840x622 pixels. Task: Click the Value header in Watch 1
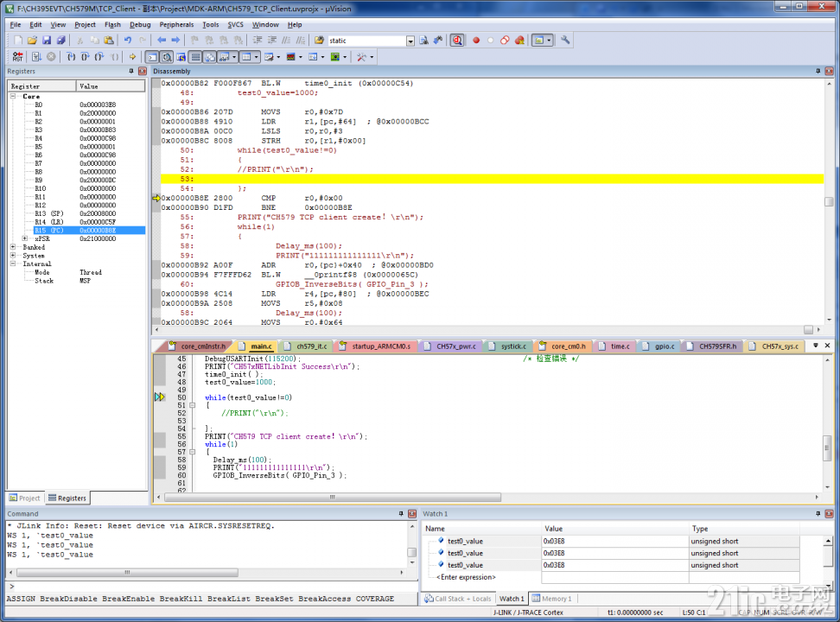pos(553,529)
